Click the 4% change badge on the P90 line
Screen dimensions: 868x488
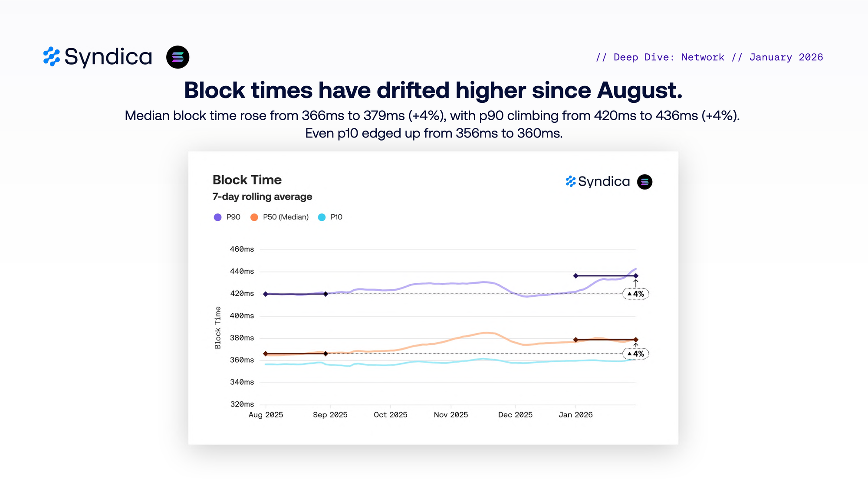click(636, 294)
